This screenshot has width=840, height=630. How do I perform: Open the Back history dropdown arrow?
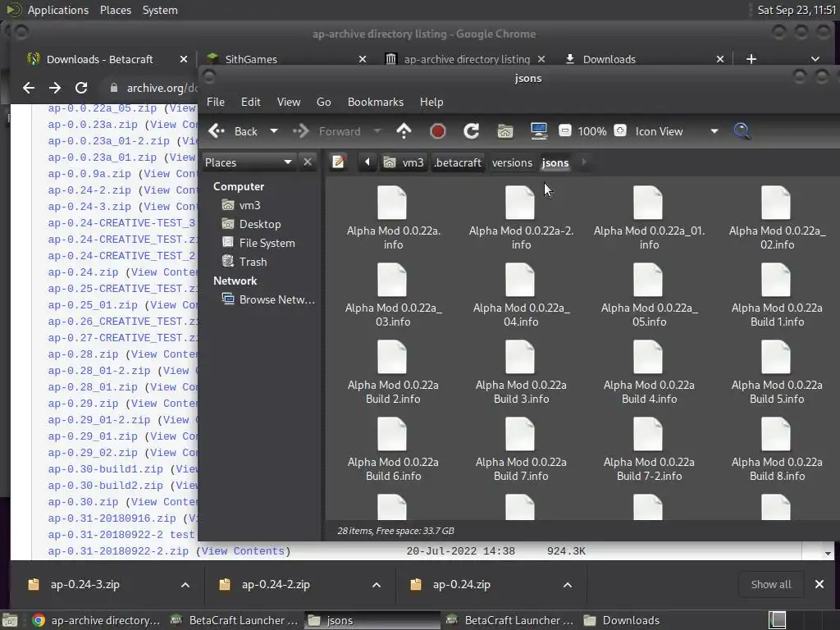274,131
